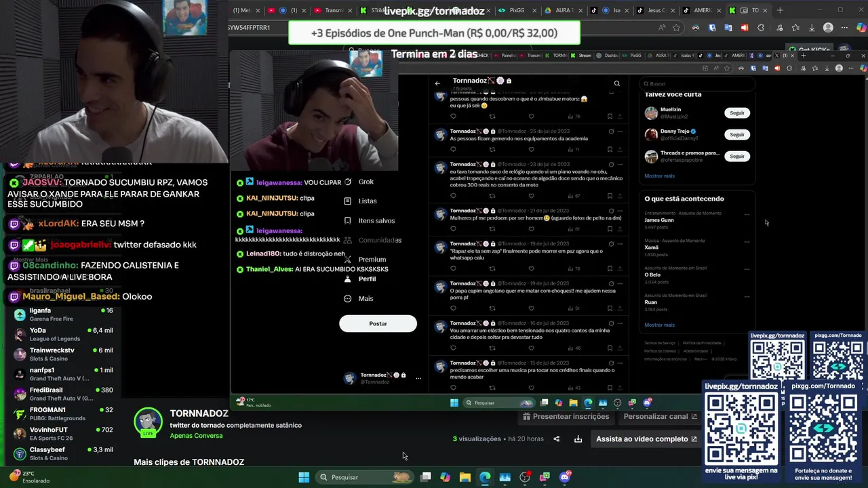Click the X Buscar search field
The image size is (868, 488).
pyautogui.click(x=697, y=83)
